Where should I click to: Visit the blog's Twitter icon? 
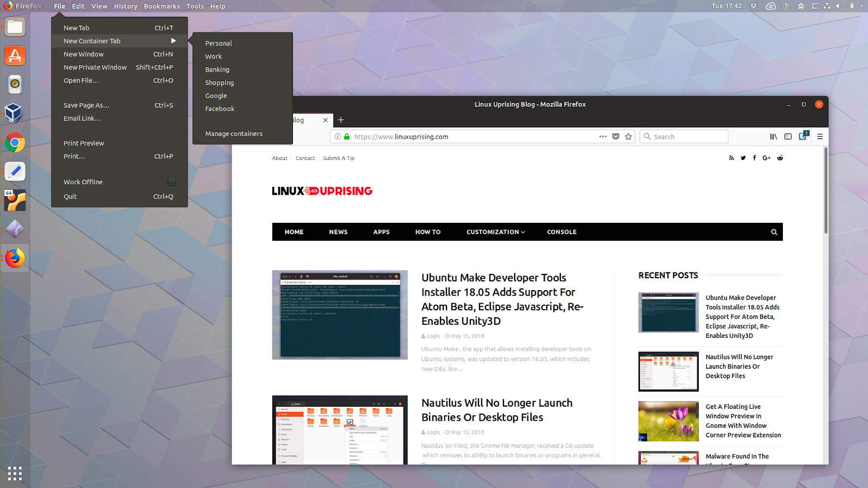click(x=743, y=158)
